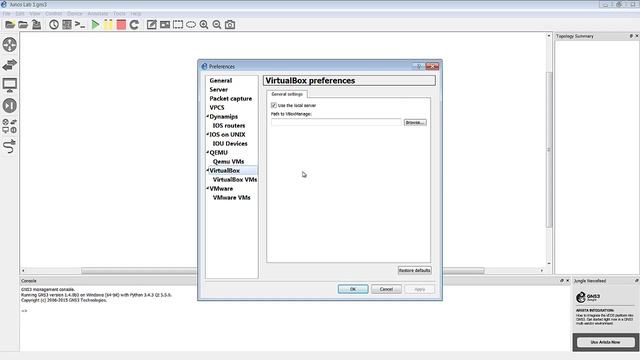Stop all devices with red square icon
The width and height of the screenshot is (640, 360).
click(121, 24)
